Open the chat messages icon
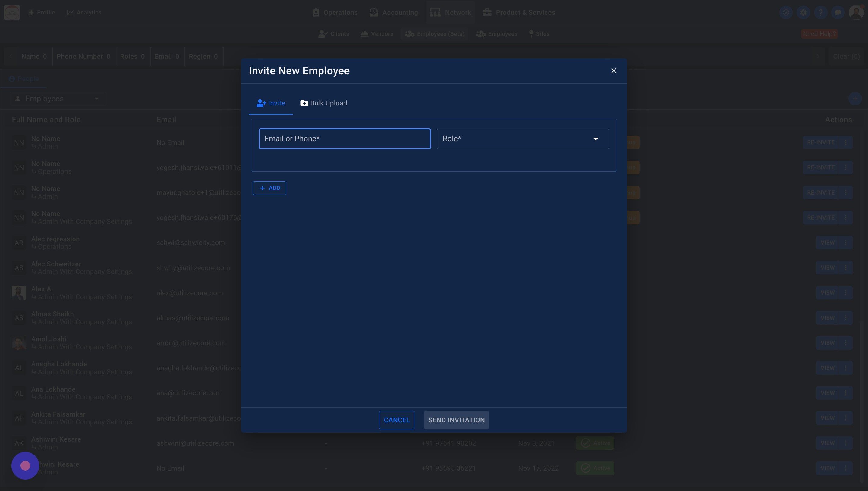Viewport: 868px width, 491px height. [x=838, y=12]
